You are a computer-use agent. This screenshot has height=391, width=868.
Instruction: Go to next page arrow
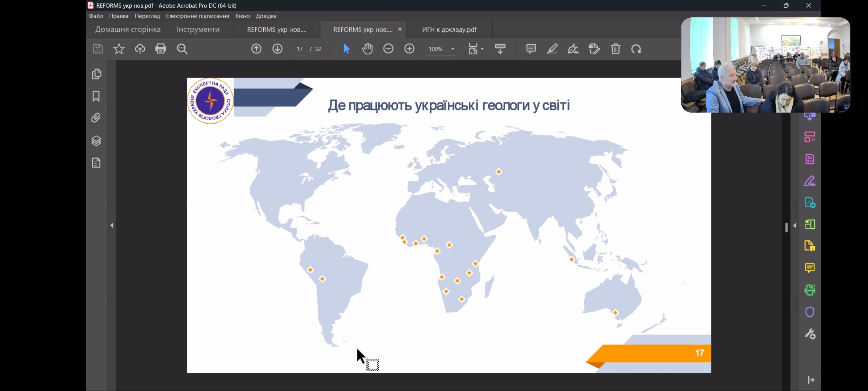277,49
